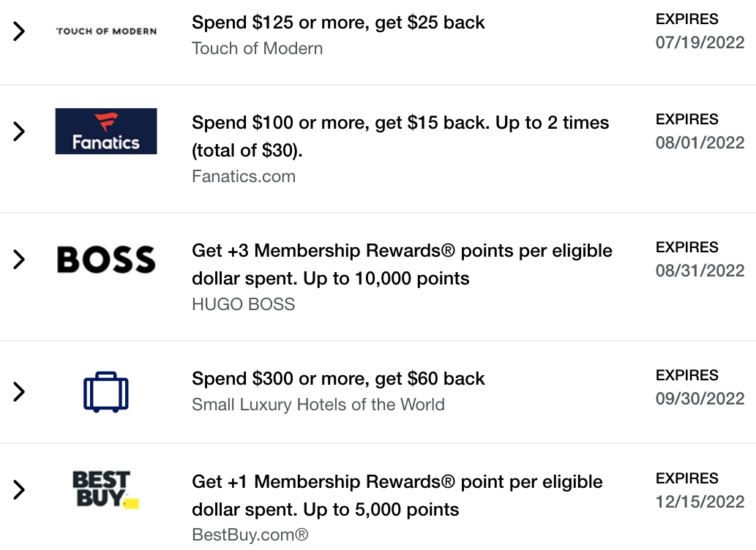Open 'Spend $100 or more, get $15 back' offer
Viewport: 756px width, 550px height.
[x=400, y=137]
